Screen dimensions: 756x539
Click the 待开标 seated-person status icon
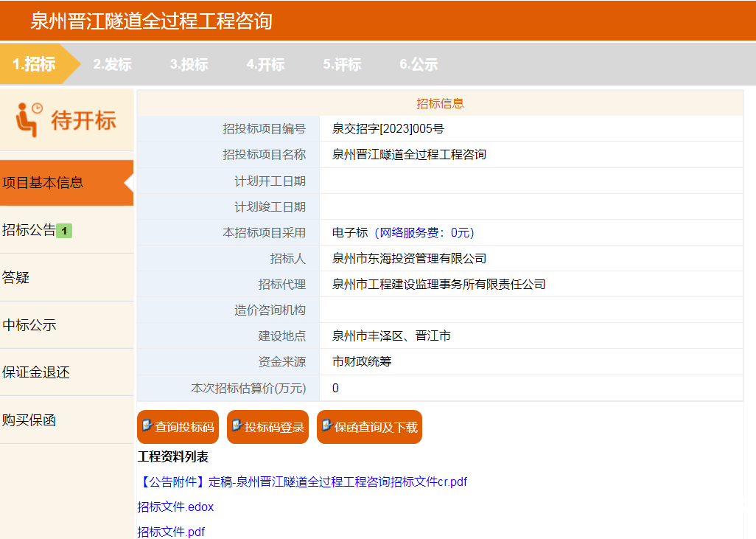coord(29,119)
